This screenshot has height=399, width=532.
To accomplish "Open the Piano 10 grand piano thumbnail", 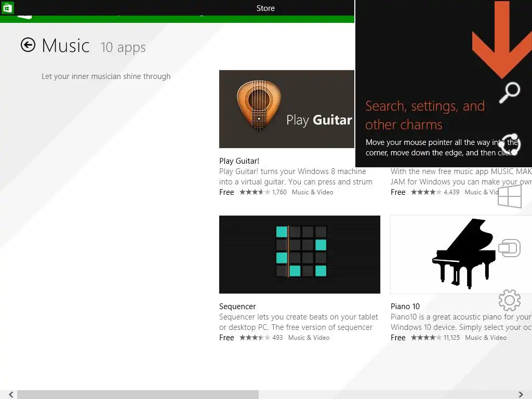I will 461,255.
